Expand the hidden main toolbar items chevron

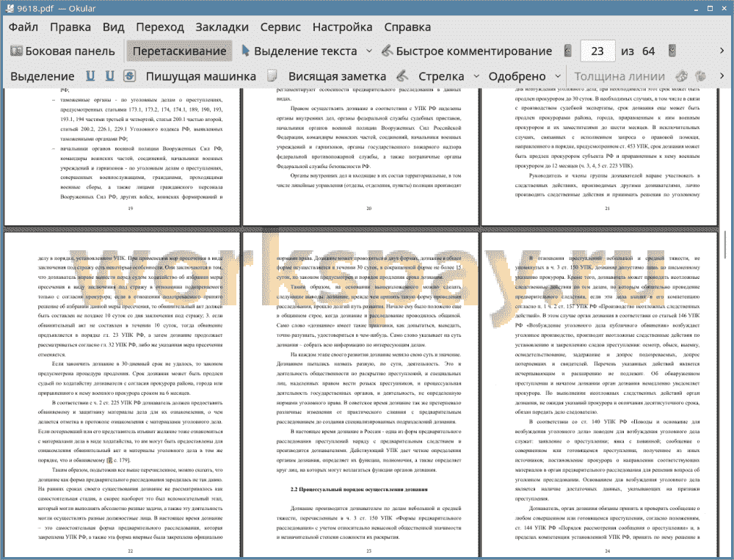point(722,51)
